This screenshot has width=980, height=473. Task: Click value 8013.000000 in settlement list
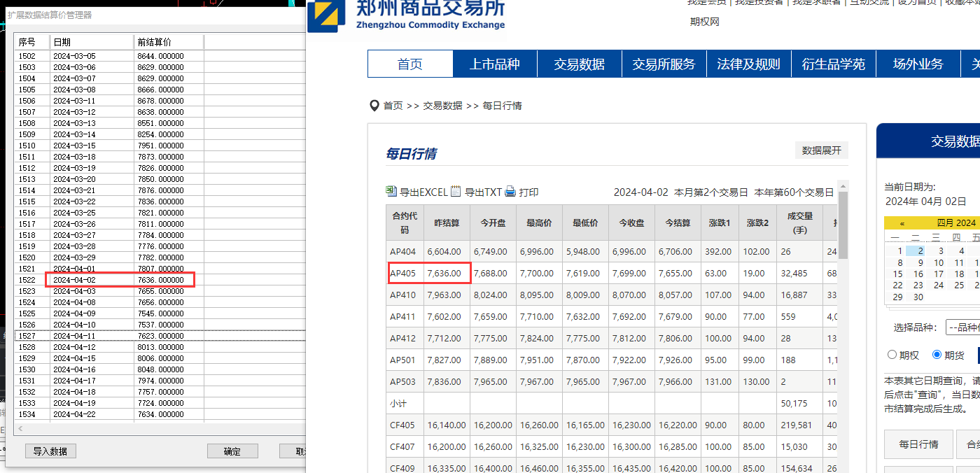(160, 347)
